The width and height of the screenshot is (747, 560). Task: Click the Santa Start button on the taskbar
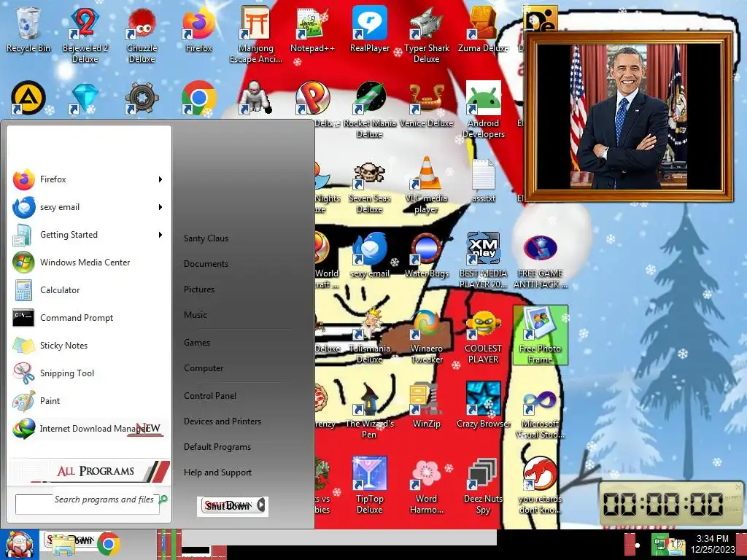(x=19, y=545)
